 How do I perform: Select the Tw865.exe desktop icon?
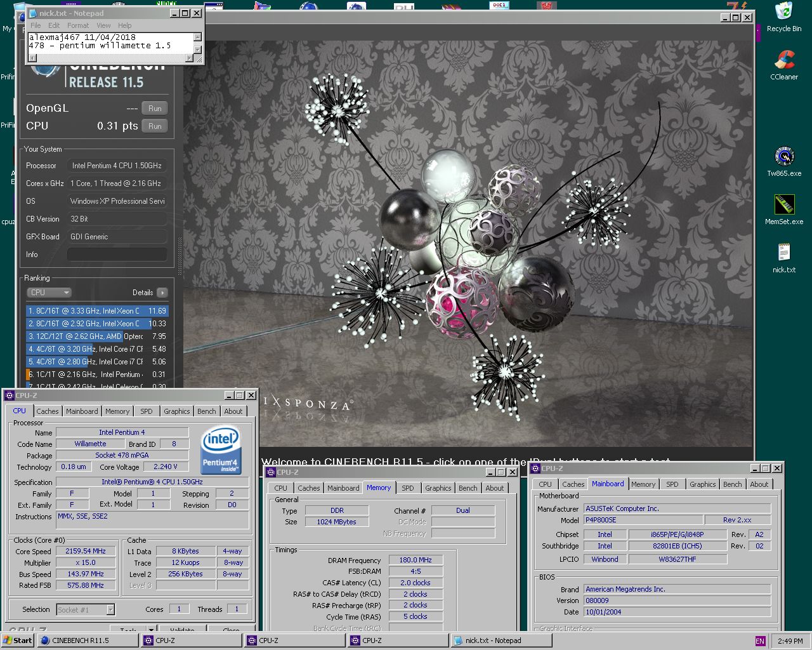783,161
